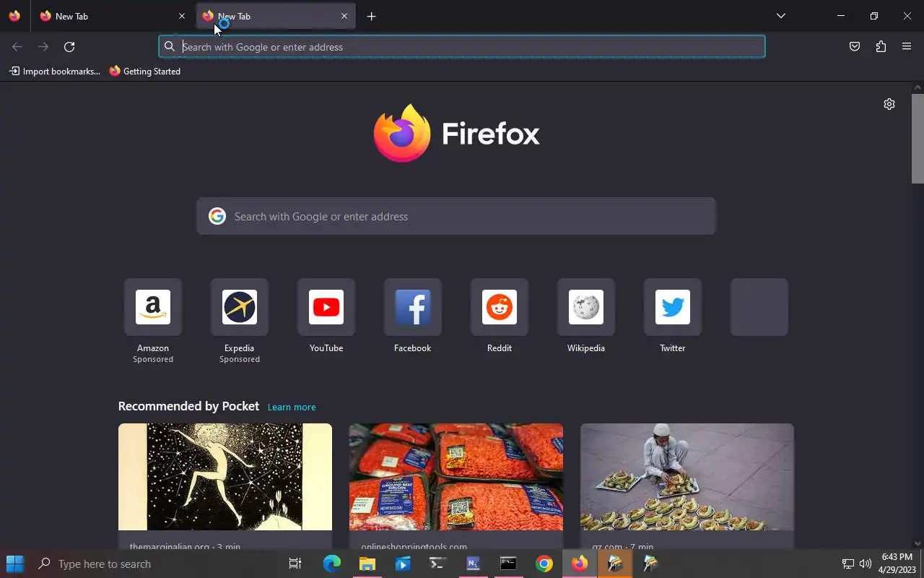Focus the address bar field
The image size is (924, 578).
click(462, 47)
